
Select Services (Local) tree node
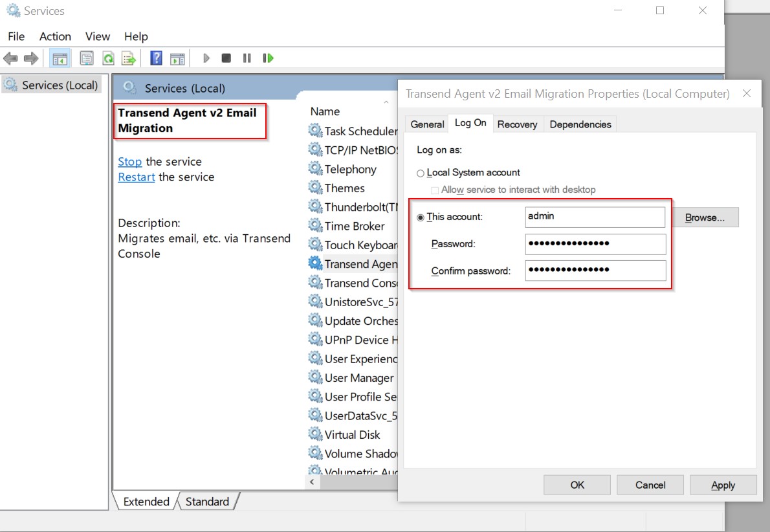[x=52, y=85]
